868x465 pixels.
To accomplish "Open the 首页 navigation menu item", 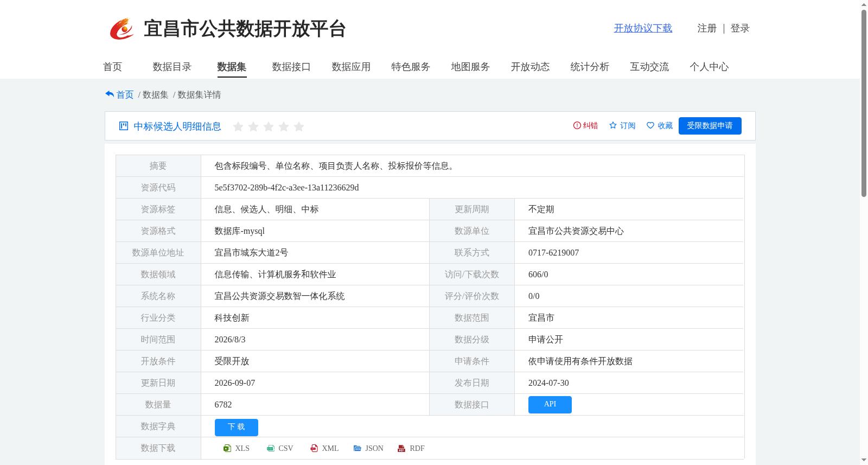I will 113,67.
